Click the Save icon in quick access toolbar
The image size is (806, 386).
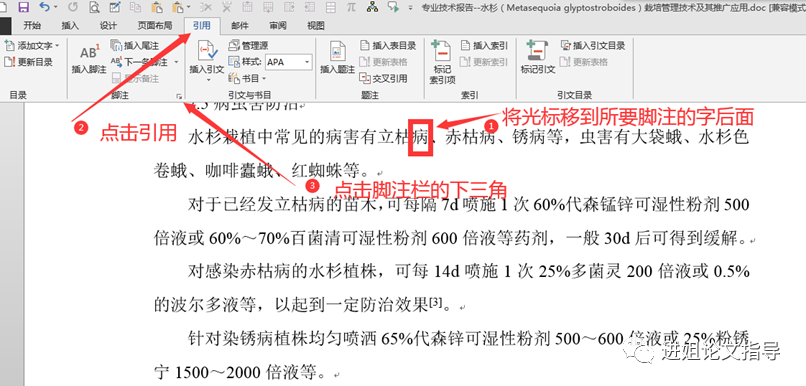click(23, 7)
